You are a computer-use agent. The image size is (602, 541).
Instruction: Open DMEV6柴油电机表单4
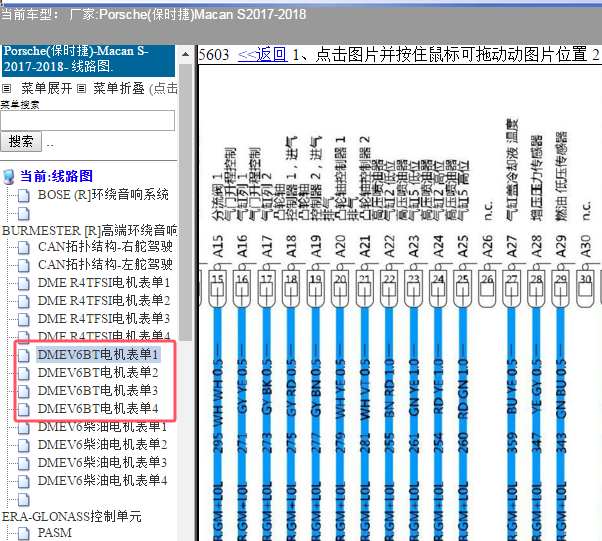(103, 481)
